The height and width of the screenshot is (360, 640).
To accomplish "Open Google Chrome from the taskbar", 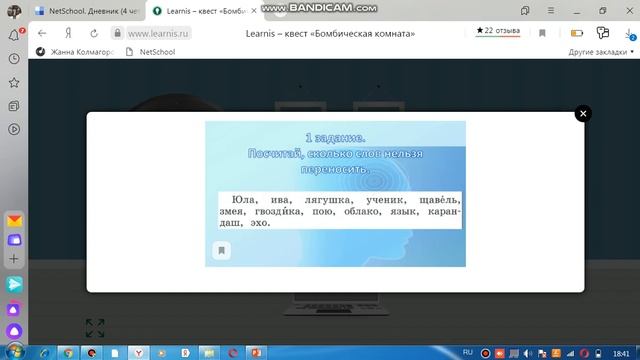I will pyautogui.click(x=68, y=353).
